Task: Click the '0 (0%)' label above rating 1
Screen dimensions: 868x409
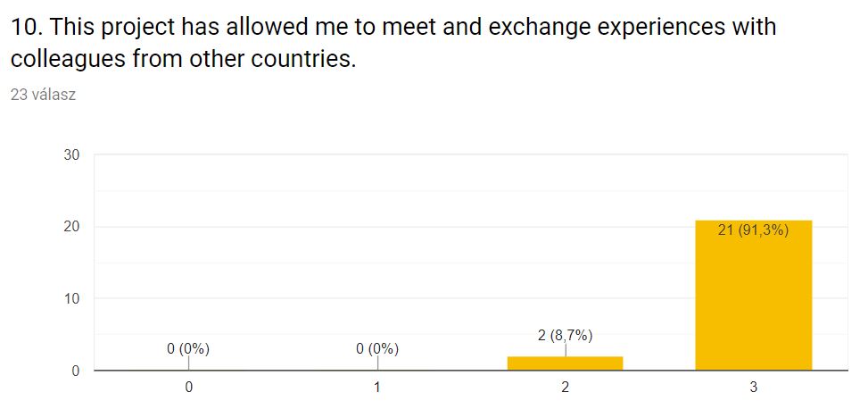Action: [x=377, y=349]
